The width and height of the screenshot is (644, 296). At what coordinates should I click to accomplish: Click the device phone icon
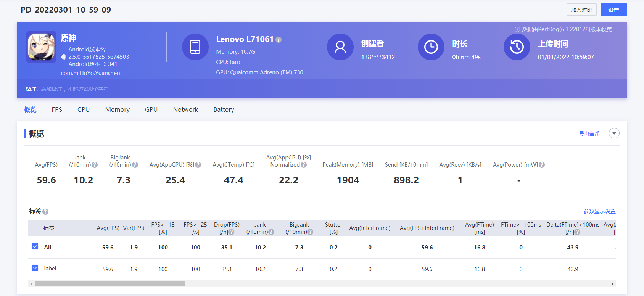(x=195, y=47)
